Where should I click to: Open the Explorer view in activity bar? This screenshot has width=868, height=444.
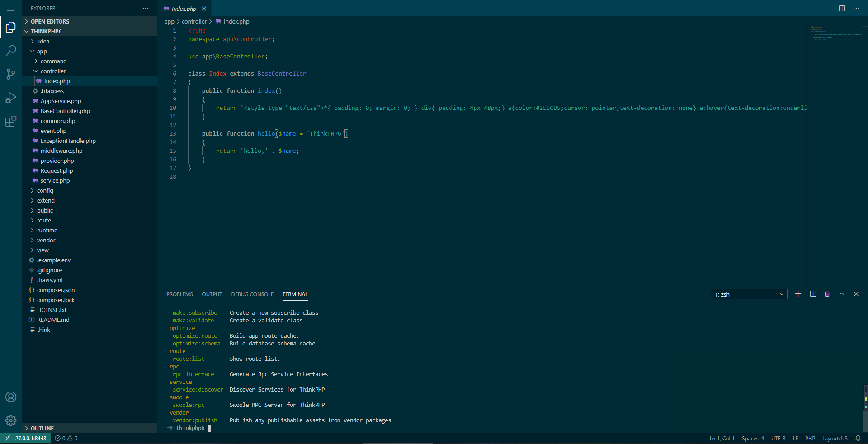[11, 27]
